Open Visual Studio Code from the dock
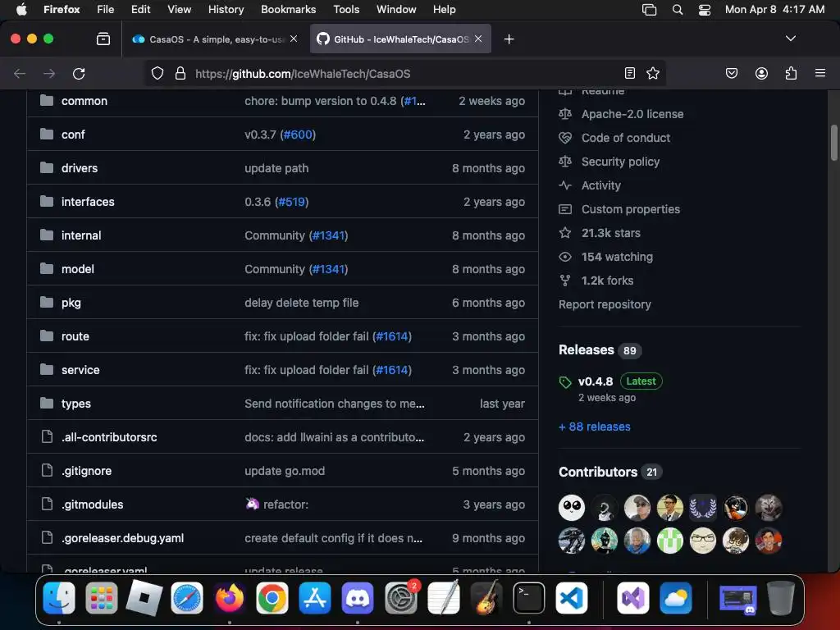This screenshot has width=840, height=630. click(572, 598)
